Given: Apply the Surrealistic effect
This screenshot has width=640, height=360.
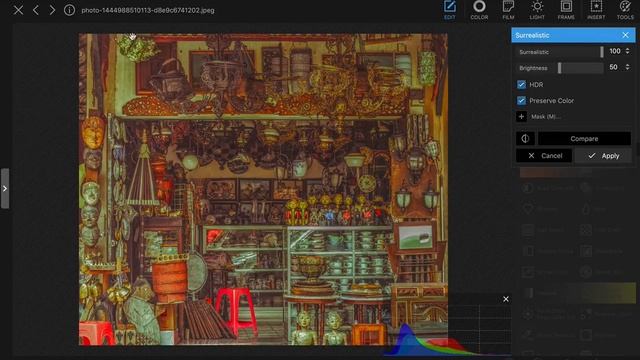Looking at the screenshot, I should click(603, 156).
